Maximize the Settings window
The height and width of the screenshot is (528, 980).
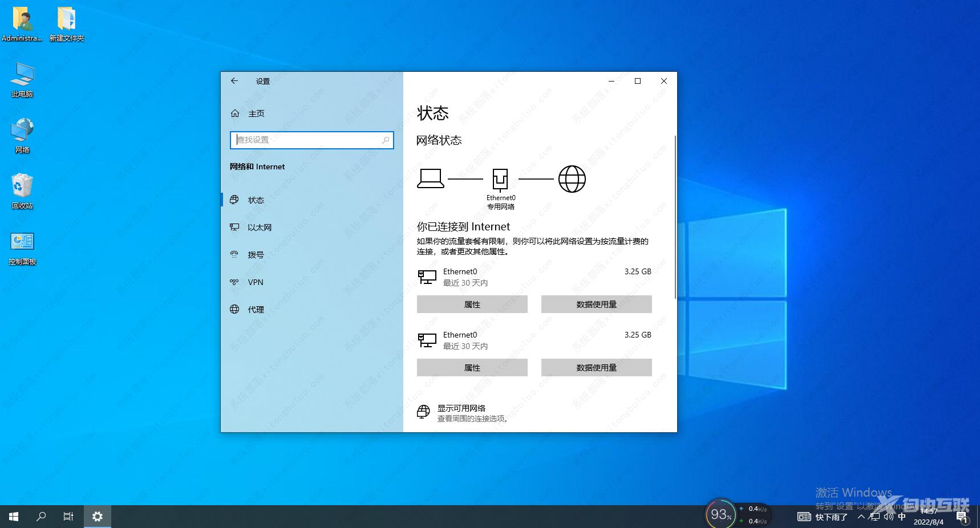(x=638, y=81)
